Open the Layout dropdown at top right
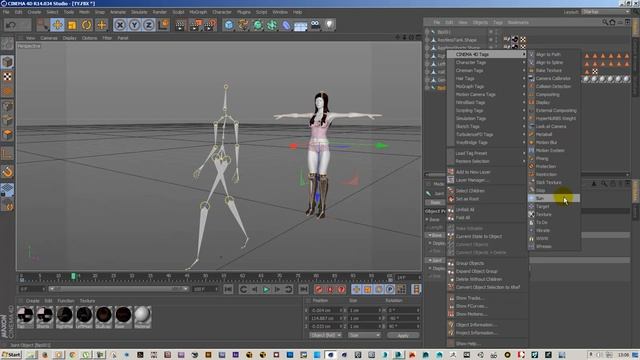Image resolution: width=640 pixels, height=360 pixels. click(x=606, y=12)
